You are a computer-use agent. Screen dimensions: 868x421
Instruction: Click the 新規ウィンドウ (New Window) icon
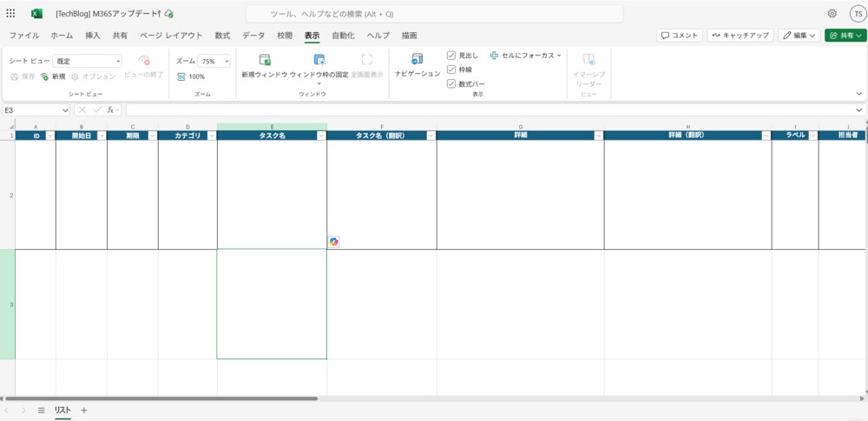tap(265, 60)
